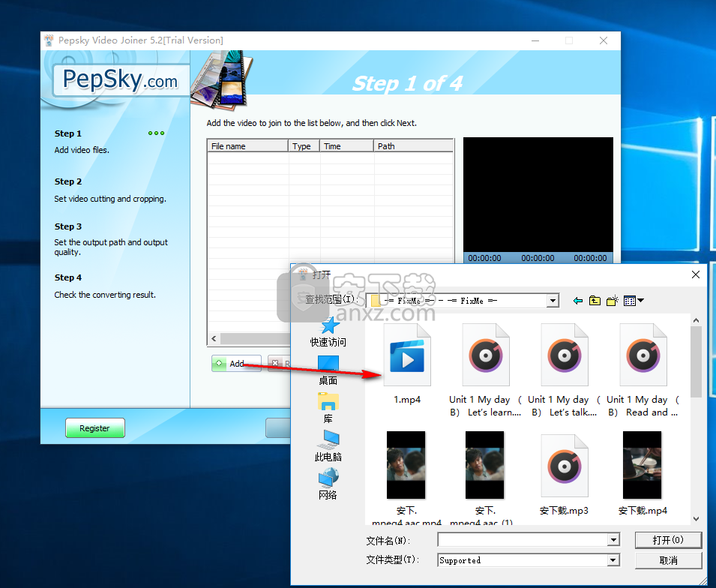Go to 桌面 desktop location

(328, 370)
